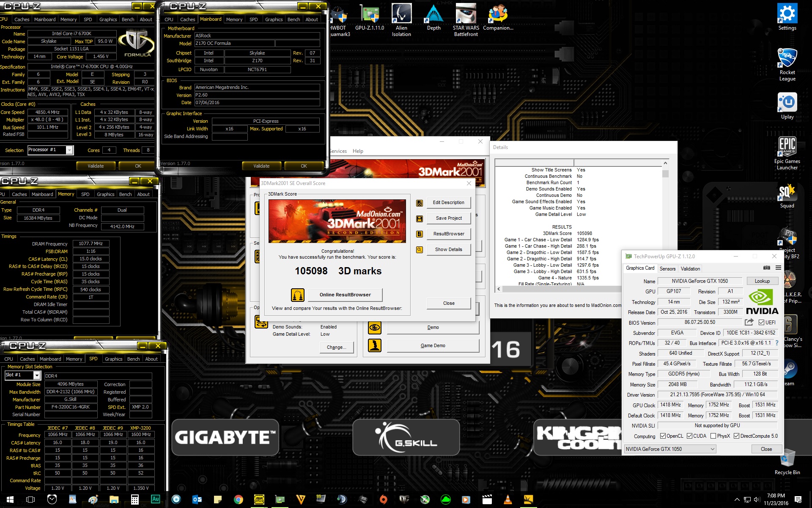Toggle the DirectCompute 5.0 checkbox
The image size is (812, 508).
coord(736,436)
